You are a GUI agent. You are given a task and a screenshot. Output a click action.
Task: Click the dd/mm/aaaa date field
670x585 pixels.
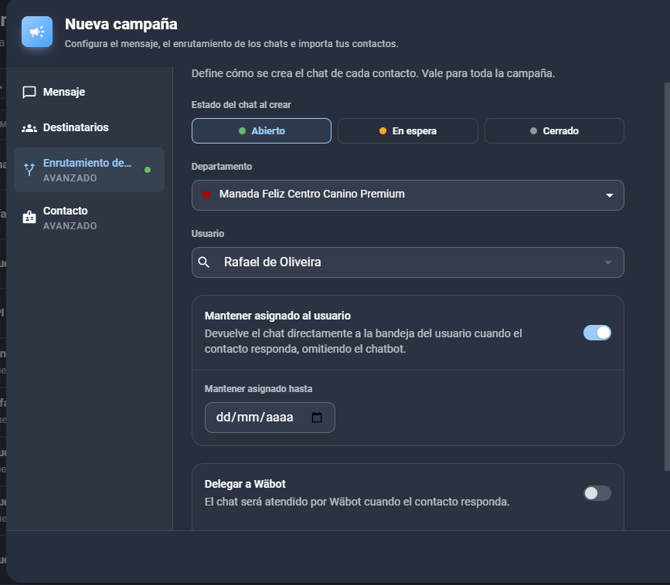click(270, 417)
